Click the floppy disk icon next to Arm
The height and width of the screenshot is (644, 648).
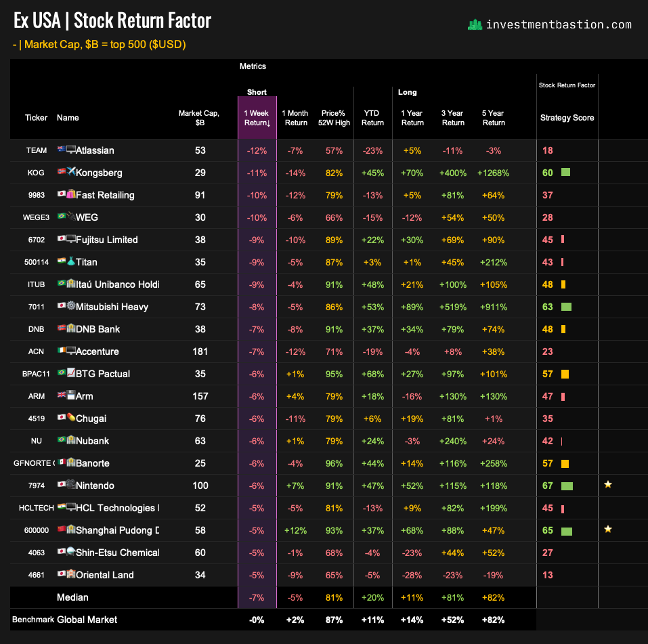pos(71,395)
